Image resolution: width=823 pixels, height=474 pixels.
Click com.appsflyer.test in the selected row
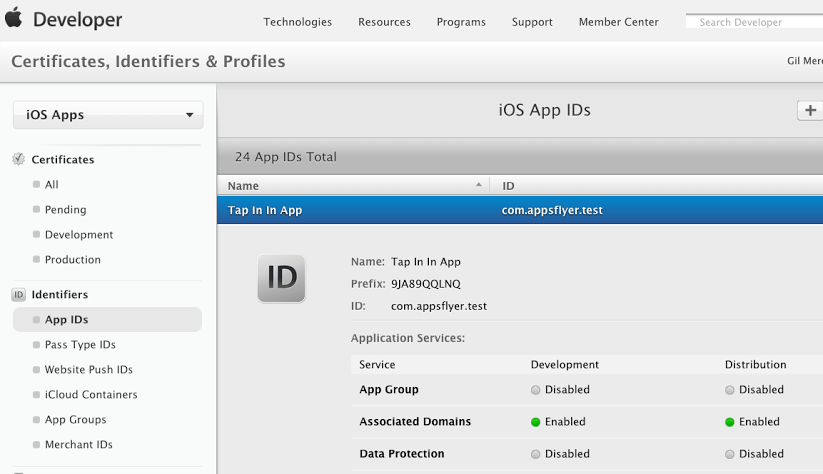[x=552, y=210]
